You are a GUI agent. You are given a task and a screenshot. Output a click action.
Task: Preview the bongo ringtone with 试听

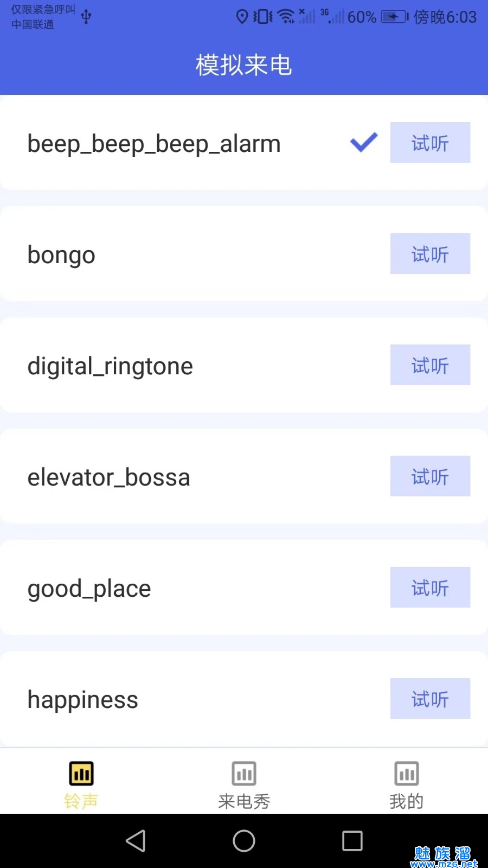pyautogui.click(x=430, y=254)
